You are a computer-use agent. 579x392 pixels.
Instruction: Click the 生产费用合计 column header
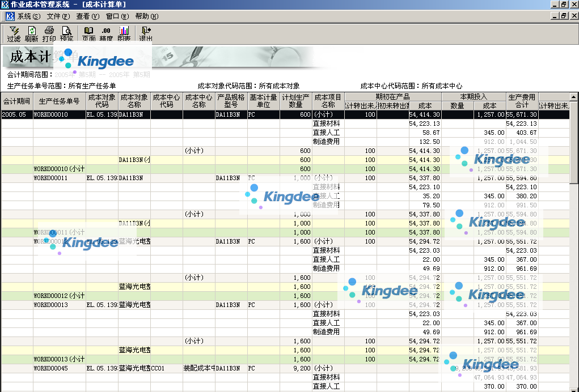tap(522, 101)
